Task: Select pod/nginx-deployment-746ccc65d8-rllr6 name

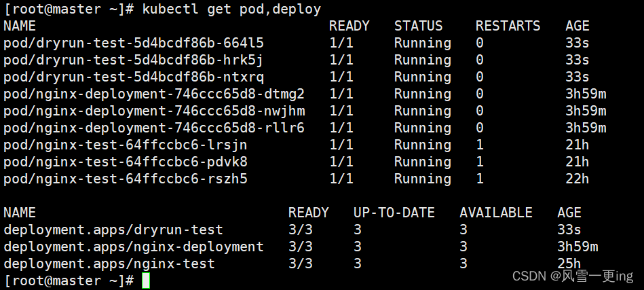Action: (x=154, y=128)
